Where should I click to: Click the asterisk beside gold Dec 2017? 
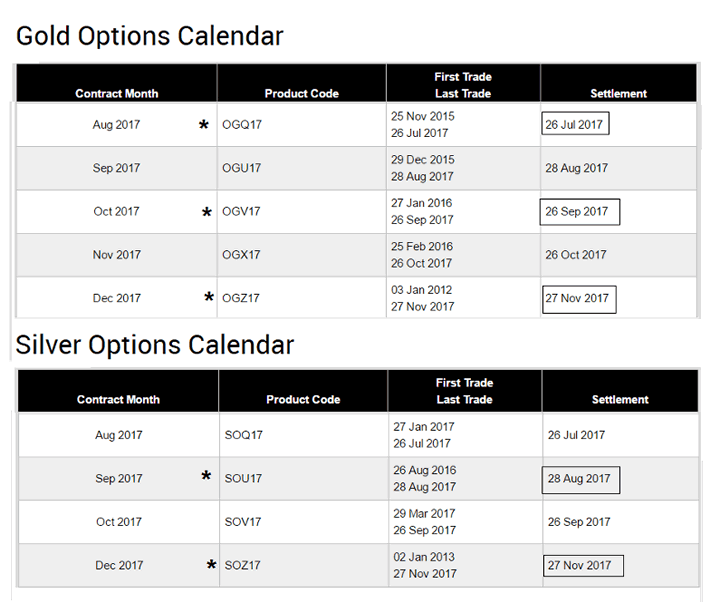209,299
